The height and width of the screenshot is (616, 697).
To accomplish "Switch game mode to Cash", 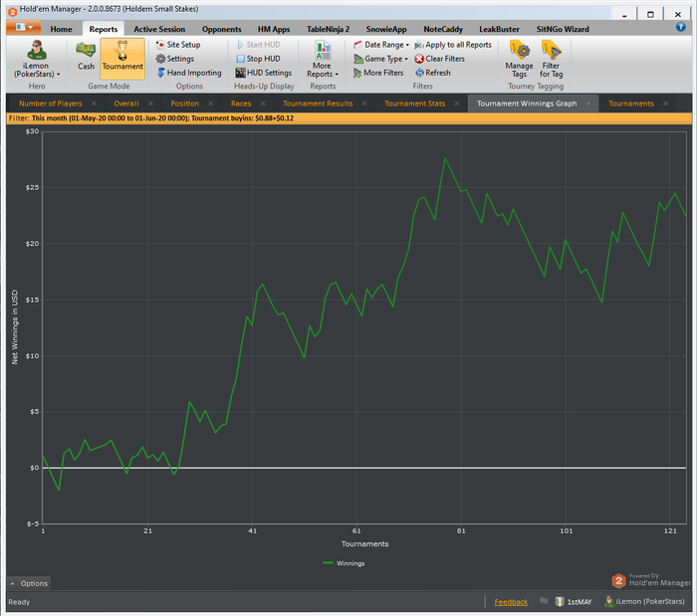I will coord(86,56).
